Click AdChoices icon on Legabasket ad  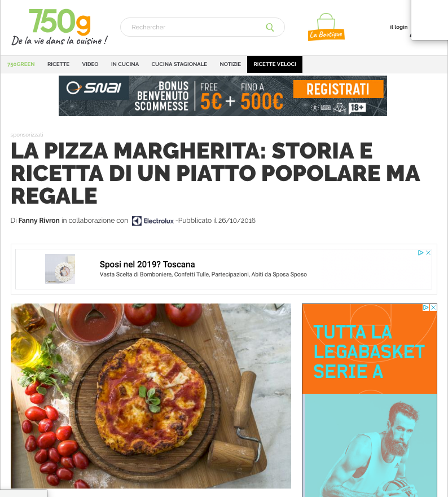(x=426, y=307)
